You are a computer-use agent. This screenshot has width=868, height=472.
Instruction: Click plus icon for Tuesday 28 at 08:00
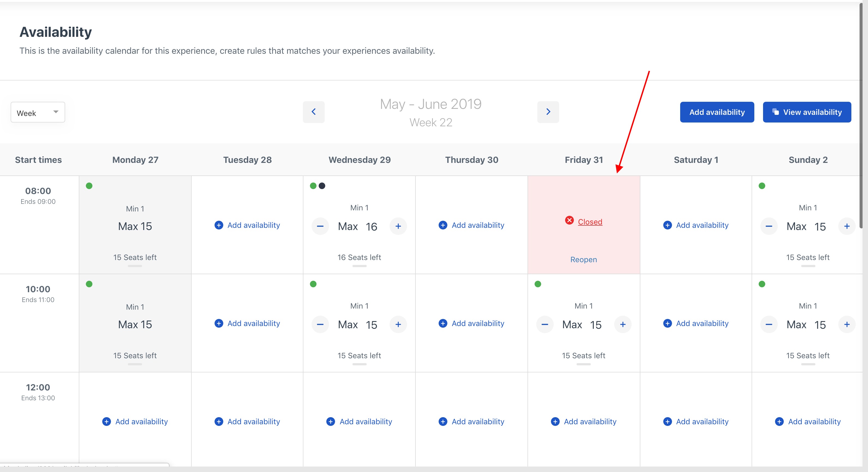(219, 225)
